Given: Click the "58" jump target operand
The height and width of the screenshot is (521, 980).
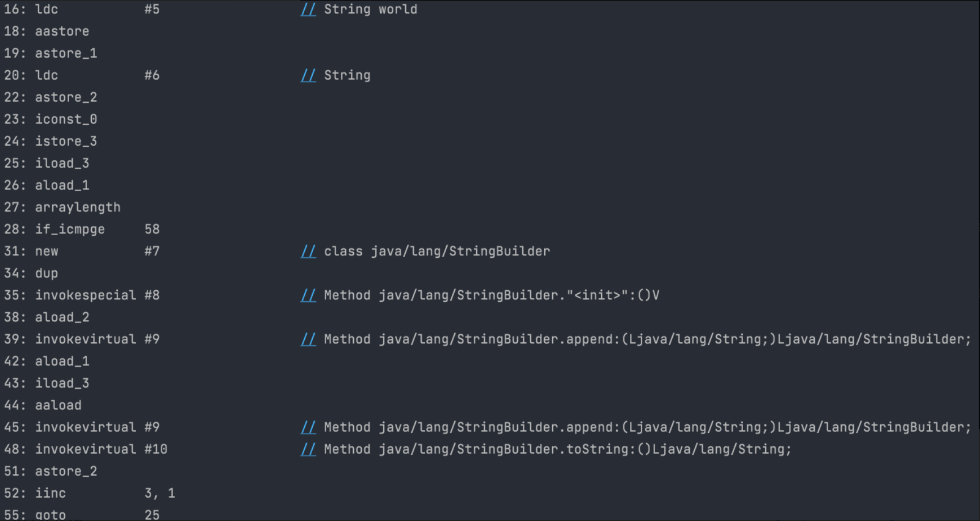Looking at the screenshot, I should 152,230.
